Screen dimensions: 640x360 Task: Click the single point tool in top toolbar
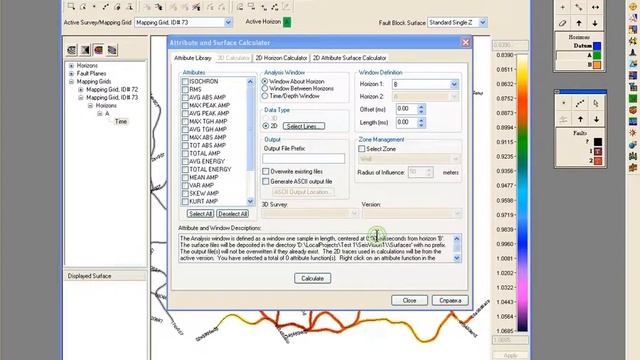point(94,7)
